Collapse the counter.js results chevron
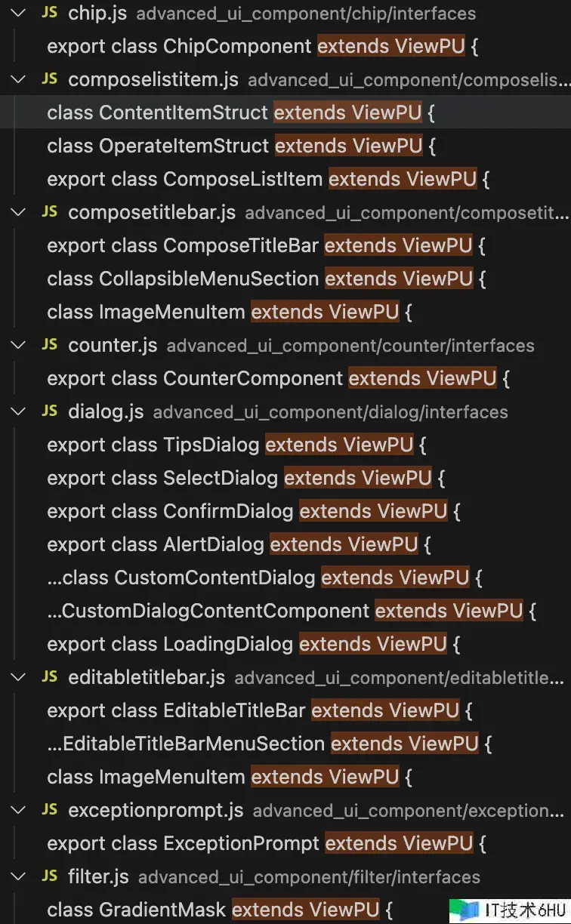This screenshot has width=571, height=924. [17, 345]
